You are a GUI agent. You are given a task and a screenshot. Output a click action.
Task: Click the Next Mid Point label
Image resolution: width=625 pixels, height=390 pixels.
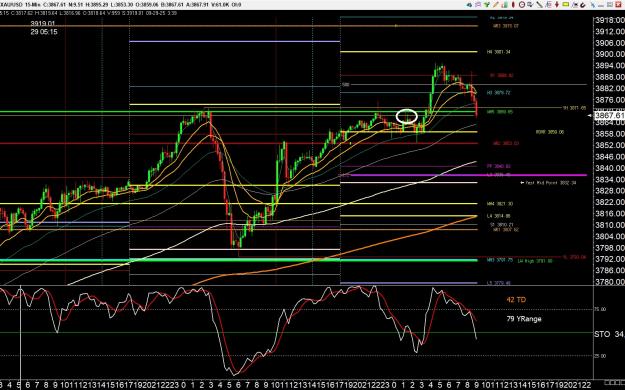coord(548,183)
